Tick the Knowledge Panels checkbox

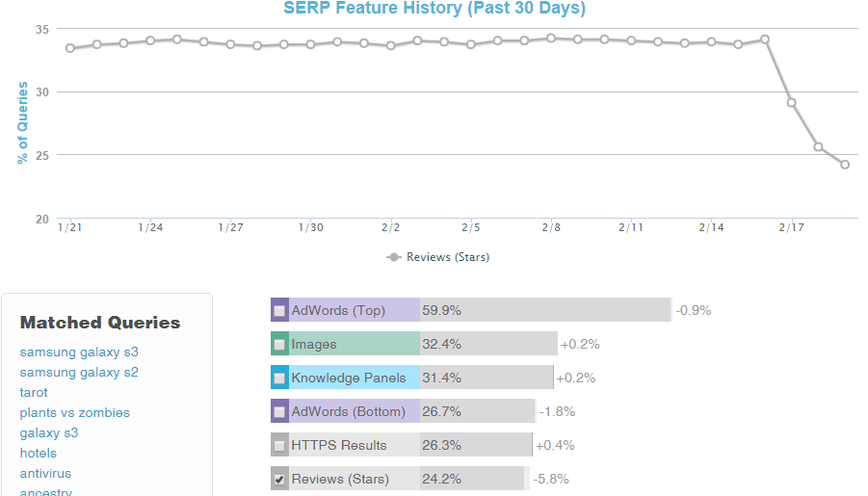coord(279,379)
